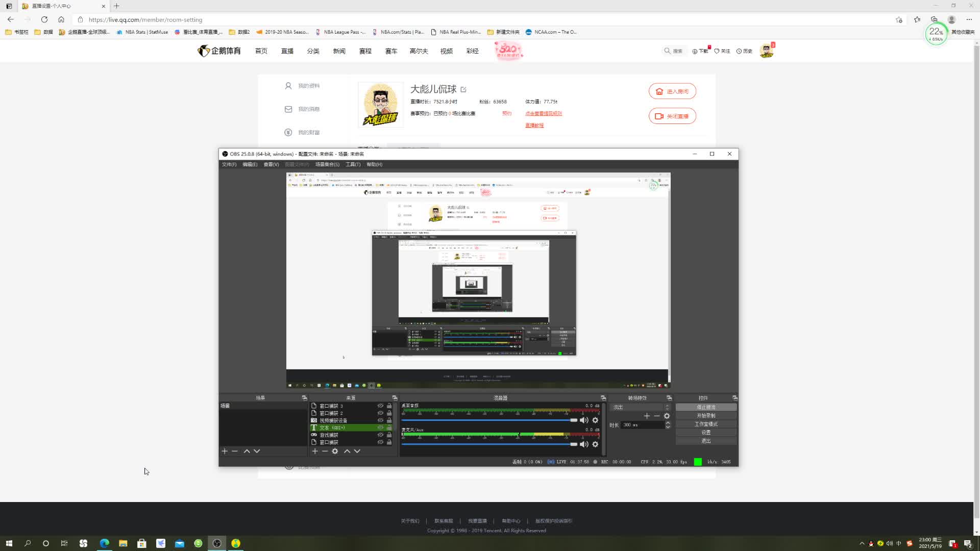Image resolution: width=980 pixels, height=551 pixels.
Task: Toggle lock on 视频捕获设备 source
Action: [x=389, y=420]
